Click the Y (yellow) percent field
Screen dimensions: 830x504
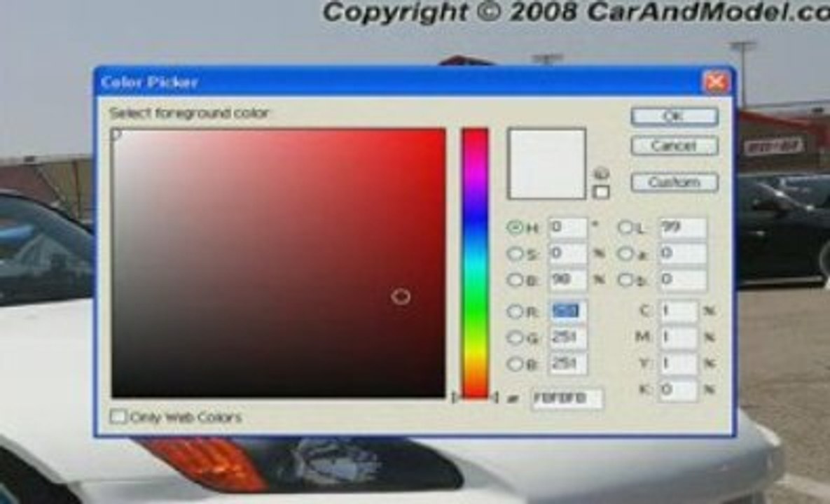(x=679, y=364)
